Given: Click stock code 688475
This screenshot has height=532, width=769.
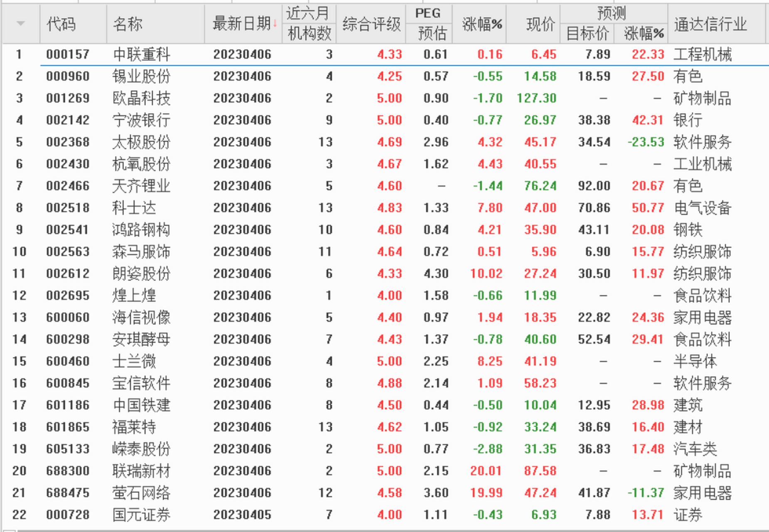Looking at the screenshot, I should coord(68,493).
